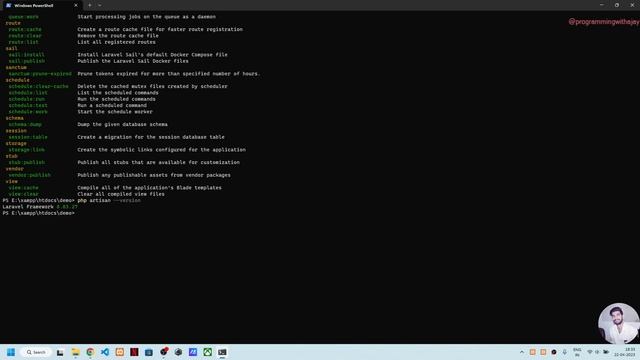Open the Windows Start menu
This screenshot has width=640, height=360.
(x=11, y=352)
